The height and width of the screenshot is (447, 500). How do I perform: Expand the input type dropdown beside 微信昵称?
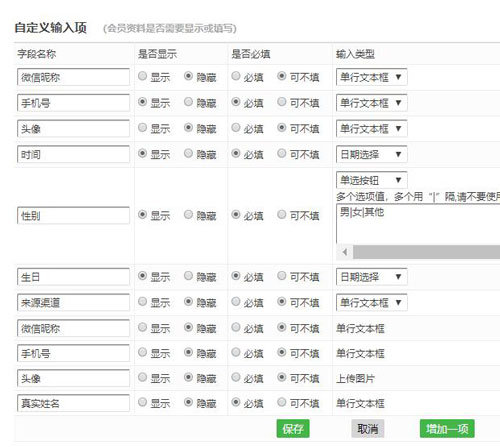coord(372,77)
